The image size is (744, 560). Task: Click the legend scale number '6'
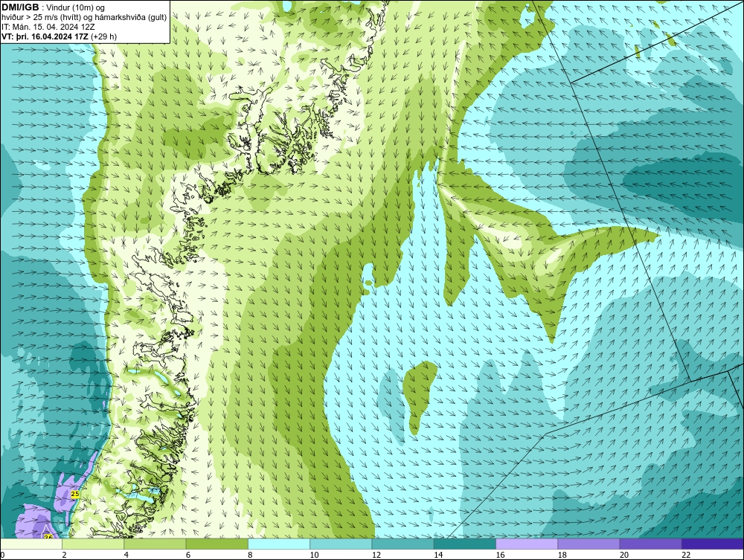pos(188,556)
